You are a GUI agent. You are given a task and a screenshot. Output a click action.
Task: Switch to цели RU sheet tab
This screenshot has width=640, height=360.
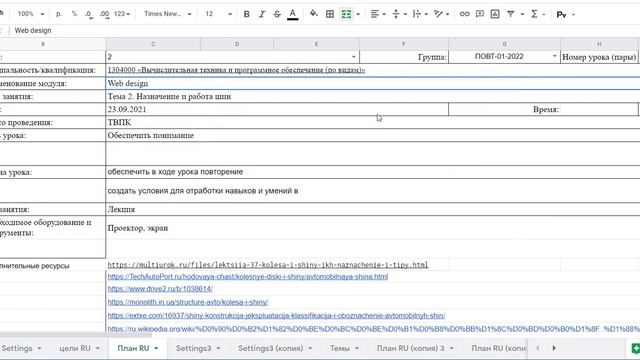pyautogui.click(x=75, y=348)
